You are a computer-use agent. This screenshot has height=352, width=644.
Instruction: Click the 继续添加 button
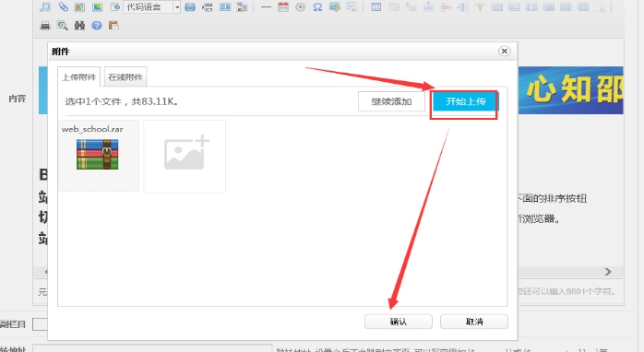point(391,101)
